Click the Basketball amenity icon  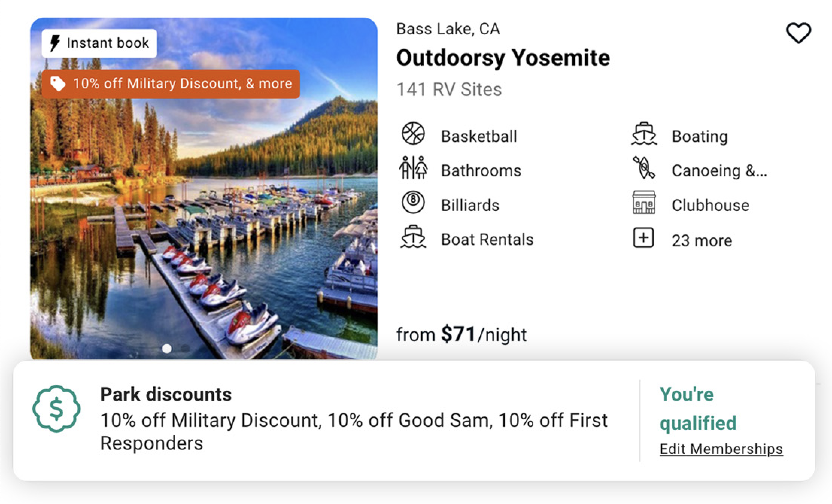click(413, 134)
